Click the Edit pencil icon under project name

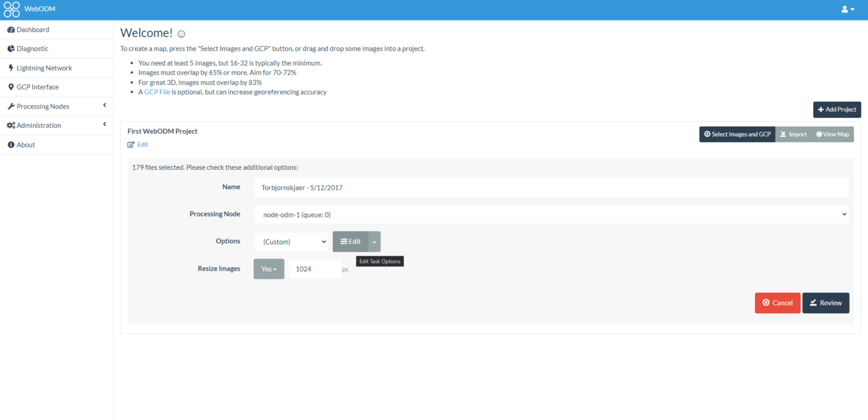coord(131,145)
